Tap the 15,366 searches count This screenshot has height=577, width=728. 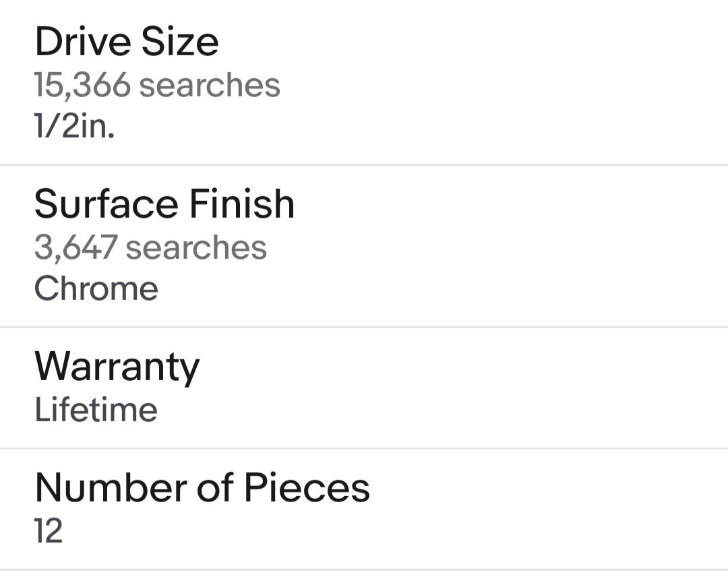click(157, 86)
